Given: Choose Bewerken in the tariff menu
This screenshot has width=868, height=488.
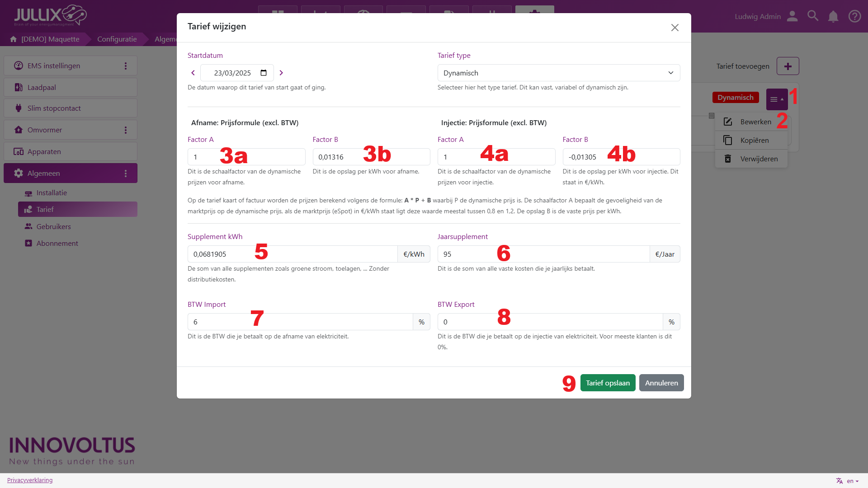Looking at the screenshot, I should [x=755, y=122].
